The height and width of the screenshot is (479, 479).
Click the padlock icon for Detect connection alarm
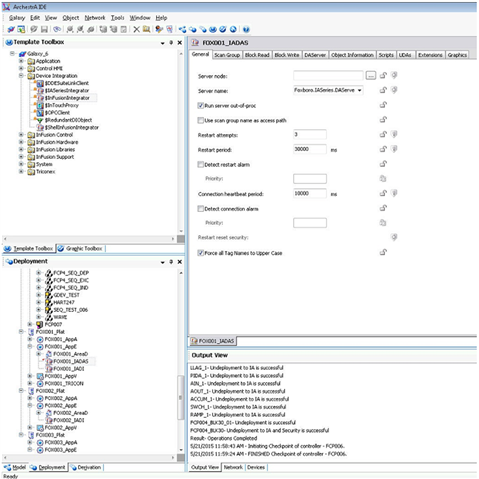pyautogui.click(x=383, y=208)
